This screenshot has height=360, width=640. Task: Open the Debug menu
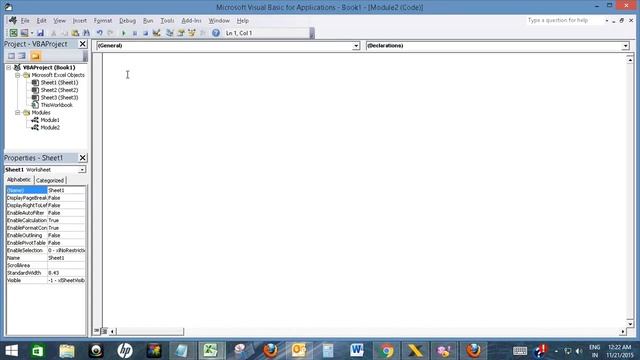tap(127, 20)
